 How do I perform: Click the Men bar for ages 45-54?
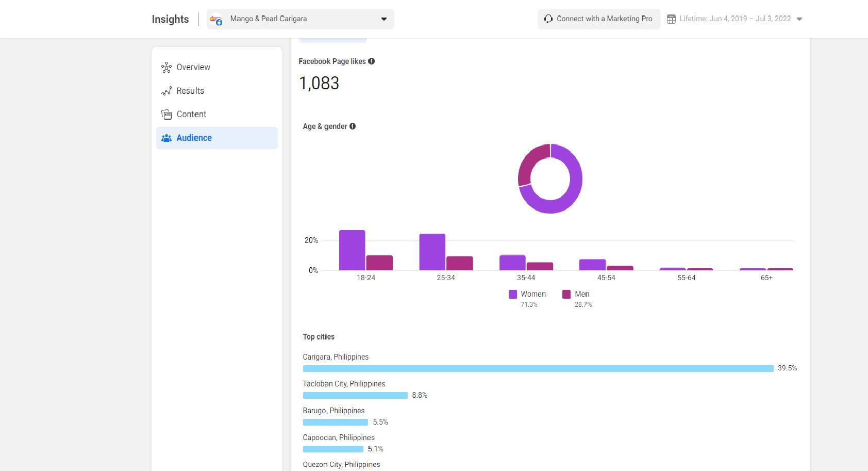[x=620, y=268]
